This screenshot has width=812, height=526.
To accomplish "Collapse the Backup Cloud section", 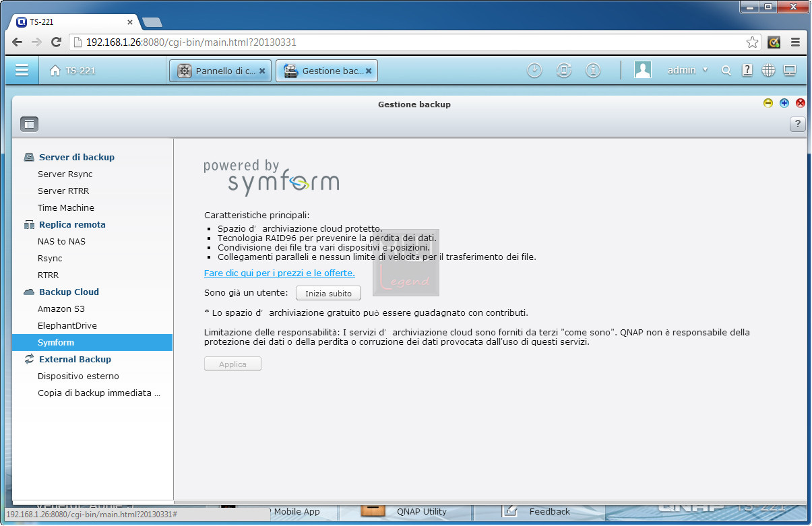I will pyautogui.click(x=69, y=292).
